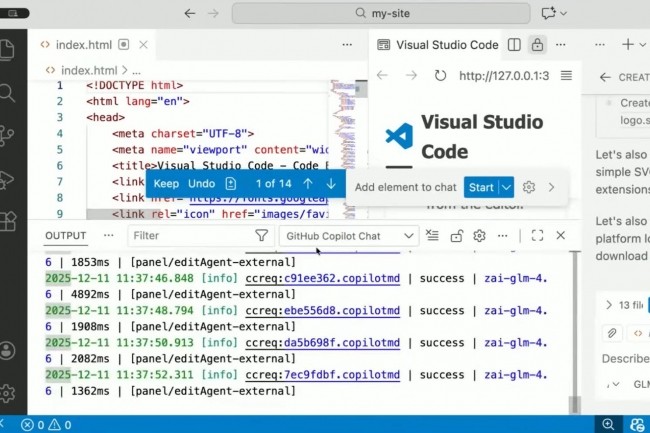Open the Copilot chat icon in title bar
Screen dimensions: 650x433
tap(548, 13)
